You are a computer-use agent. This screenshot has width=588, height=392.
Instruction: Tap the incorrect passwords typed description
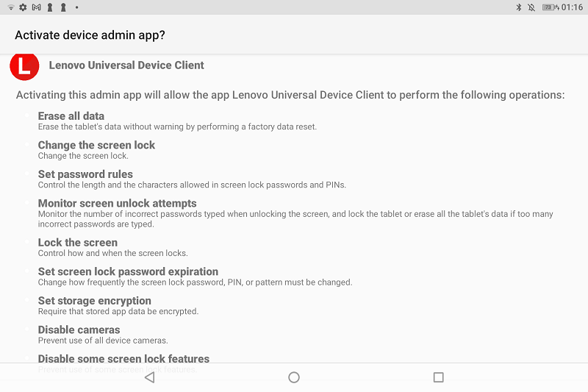(295, 219)
